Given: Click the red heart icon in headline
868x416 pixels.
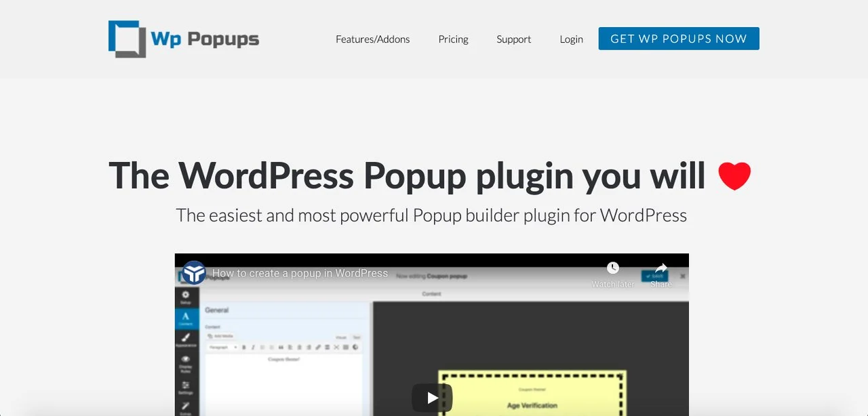Looking at the screenshot, I should point(734,176).
